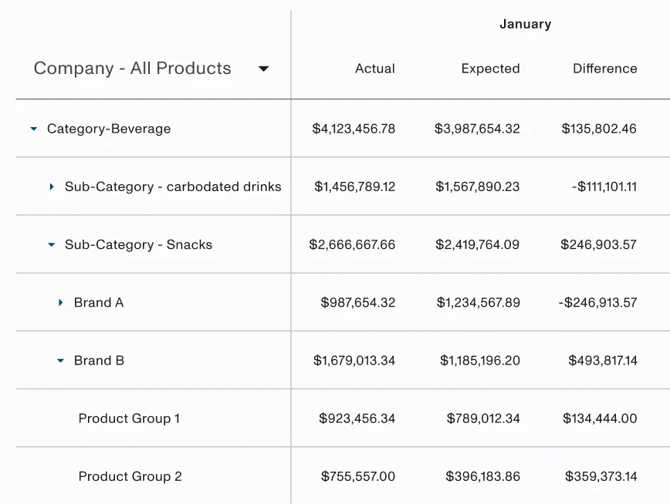670x504 pixels.
Task: Click the Difference column header
Action: [604, 69]
